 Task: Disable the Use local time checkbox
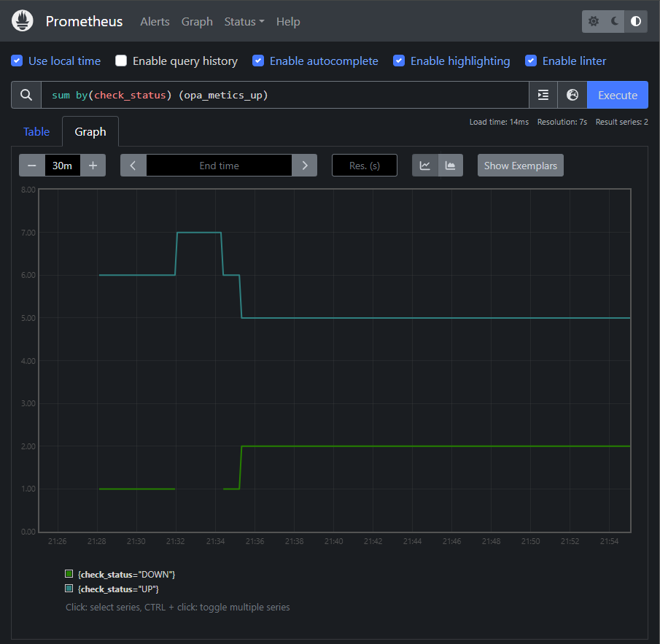[x=17, y=61]
